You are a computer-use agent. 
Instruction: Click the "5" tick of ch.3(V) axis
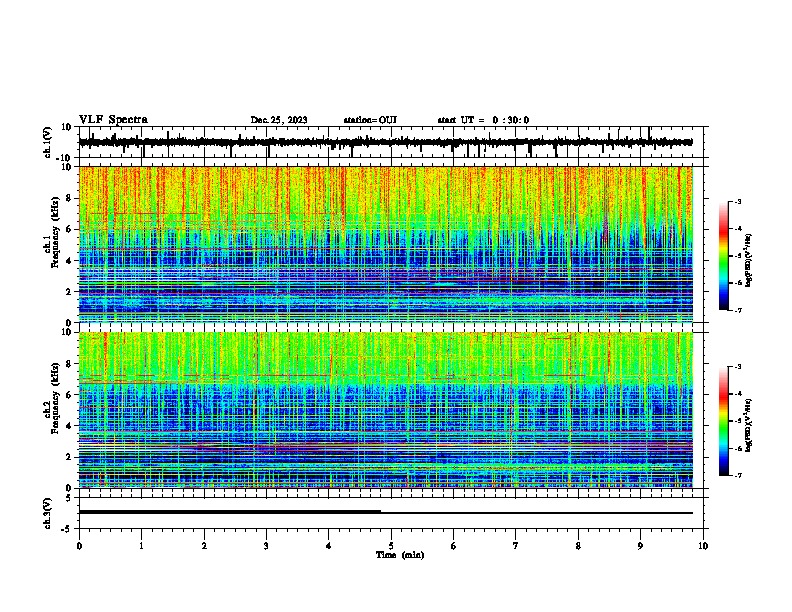point(69,498)
